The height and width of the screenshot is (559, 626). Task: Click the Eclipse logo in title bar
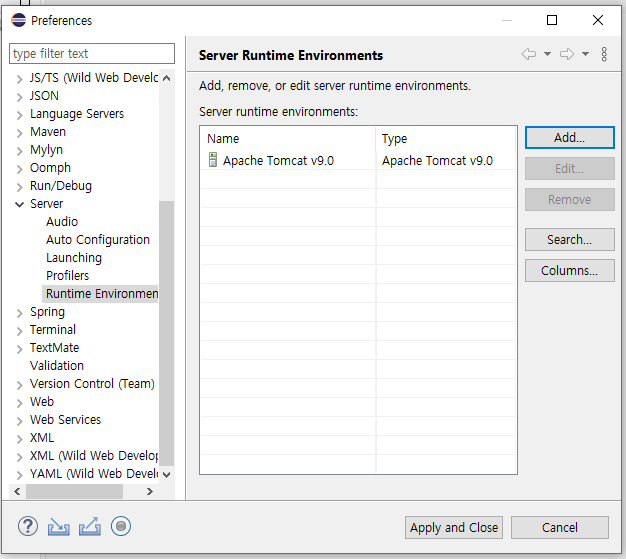(x=18, y=20)
